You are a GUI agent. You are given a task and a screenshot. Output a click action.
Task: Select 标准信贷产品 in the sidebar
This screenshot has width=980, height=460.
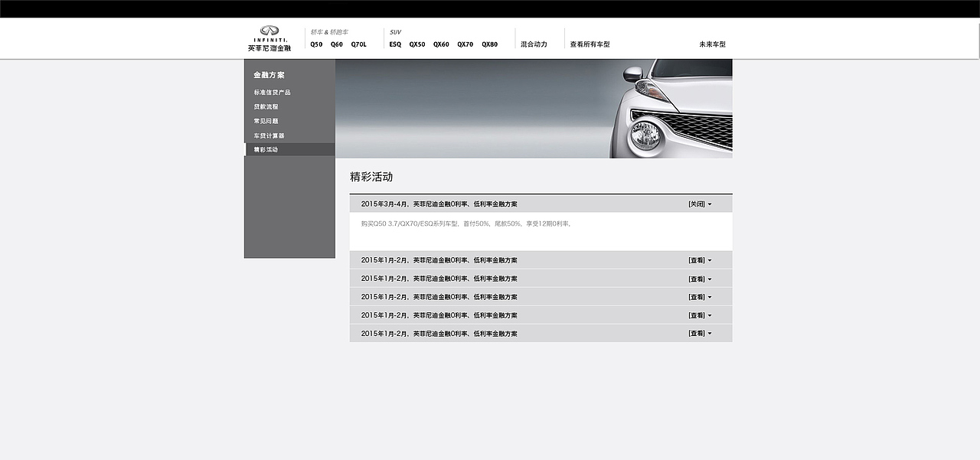pos(272,92)
